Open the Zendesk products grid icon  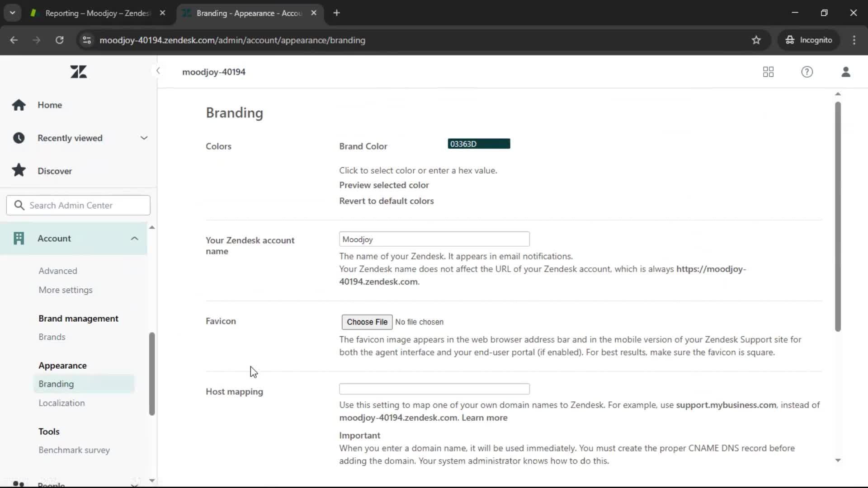click(768, 72)
